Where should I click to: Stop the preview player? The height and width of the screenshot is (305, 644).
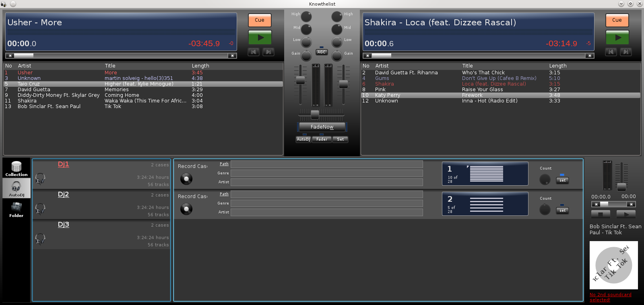click(x=601, y=214)
